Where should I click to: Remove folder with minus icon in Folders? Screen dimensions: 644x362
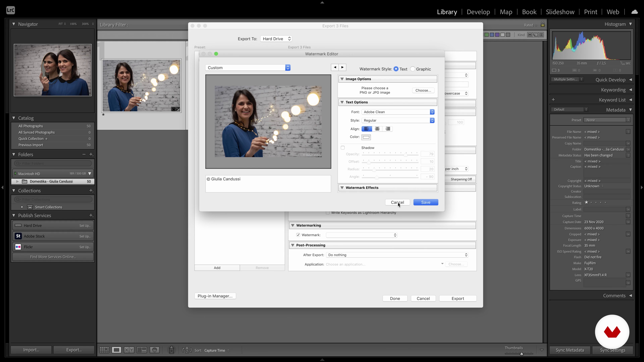tap(84, 154)
